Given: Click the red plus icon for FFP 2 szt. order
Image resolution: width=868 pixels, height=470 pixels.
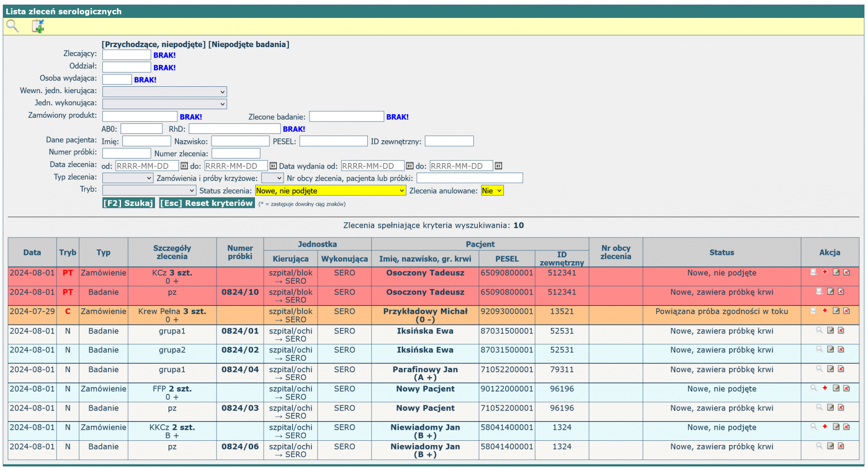Looking at the screenshot, I should [825, 388].
